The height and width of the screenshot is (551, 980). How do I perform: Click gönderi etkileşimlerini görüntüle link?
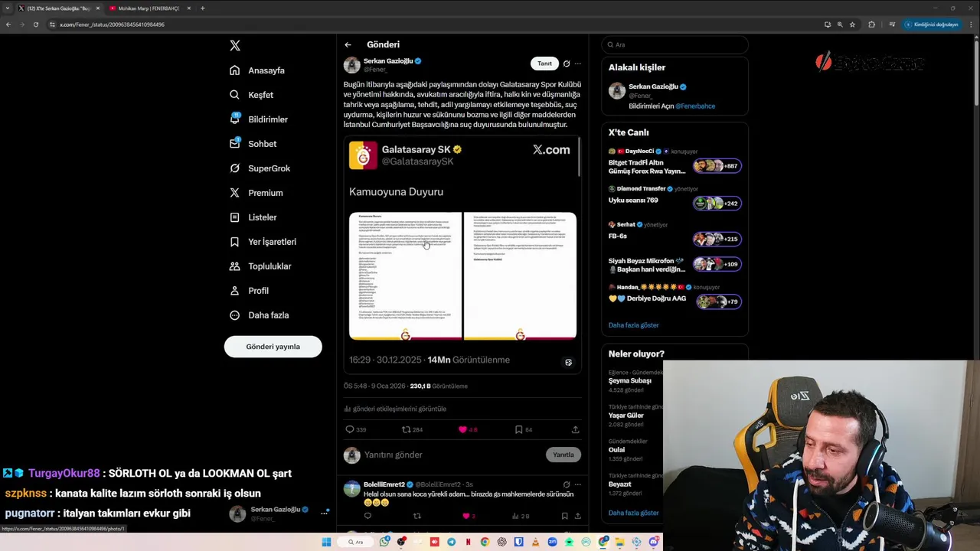click(x=395, y=409)
